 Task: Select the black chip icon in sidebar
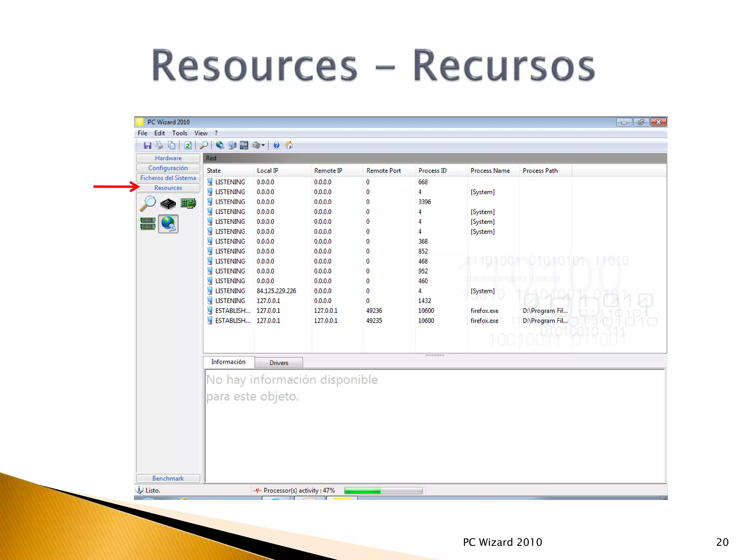pos(168,204)
